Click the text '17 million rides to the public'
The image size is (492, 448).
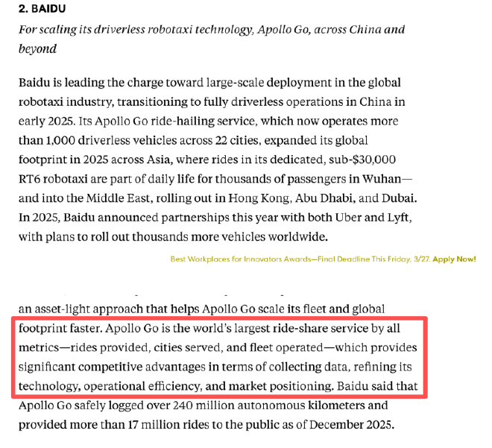coord(204,425)
